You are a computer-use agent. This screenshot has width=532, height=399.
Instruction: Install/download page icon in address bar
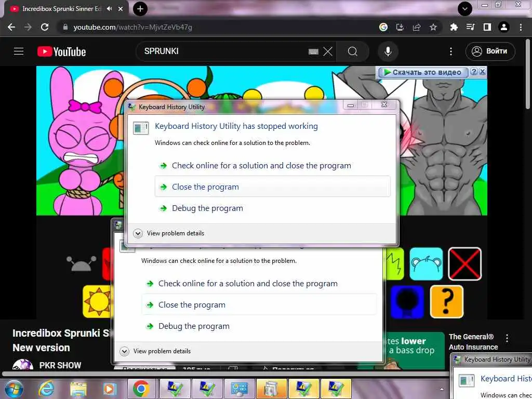pyautogui.click(x=400, y=27)
